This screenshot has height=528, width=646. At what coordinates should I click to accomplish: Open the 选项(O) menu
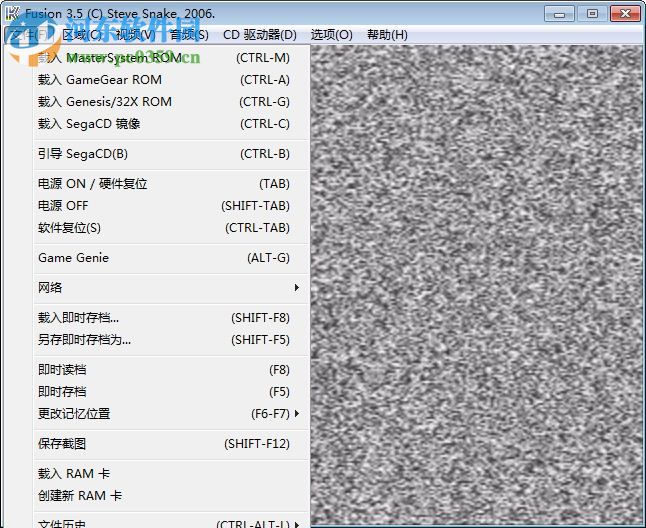(x=332, y=35)
